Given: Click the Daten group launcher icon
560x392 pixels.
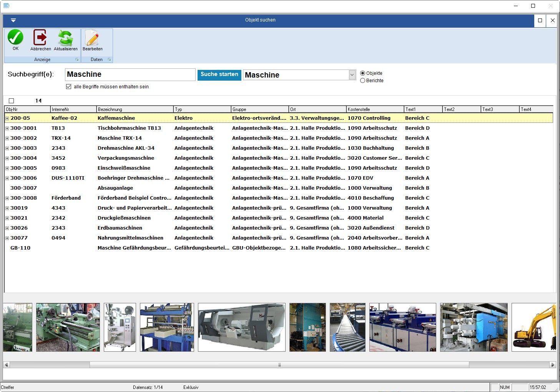Looking at the screenshot, I should 109,60.
